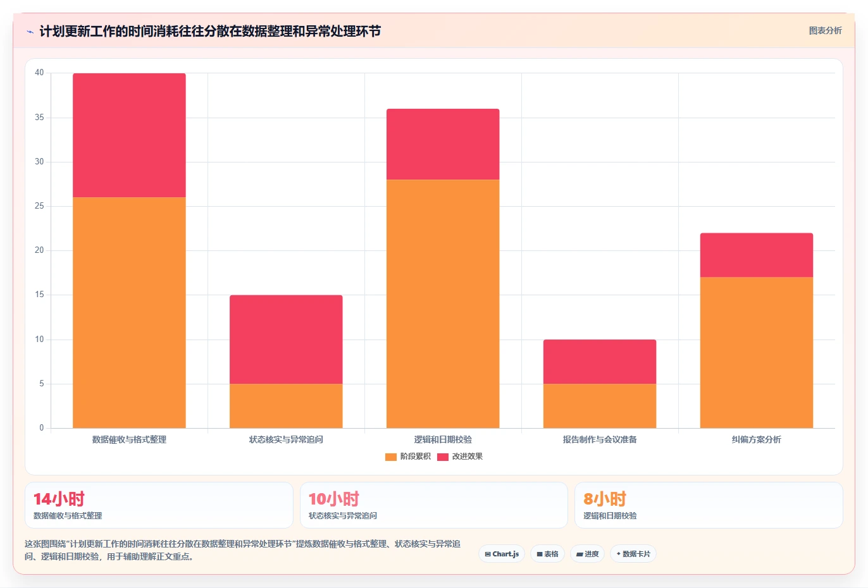Click the orange segment of 数据催收与格式整理 bar
The height and width of the screenshot is (588, 868).
[129, 312]
